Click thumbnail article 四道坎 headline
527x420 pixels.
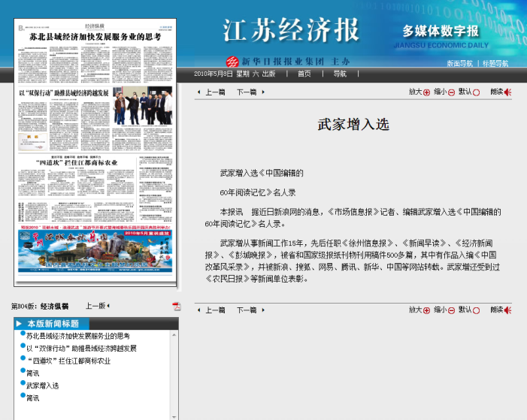77,163
